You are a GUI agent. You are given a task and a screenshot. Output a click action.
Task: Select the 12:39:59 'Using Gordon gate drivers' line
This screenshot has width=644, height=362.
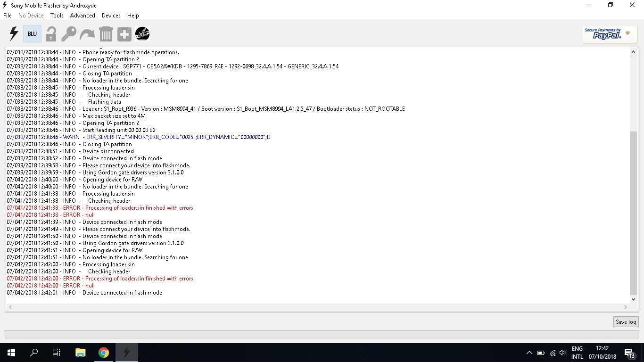coord(95,173)
